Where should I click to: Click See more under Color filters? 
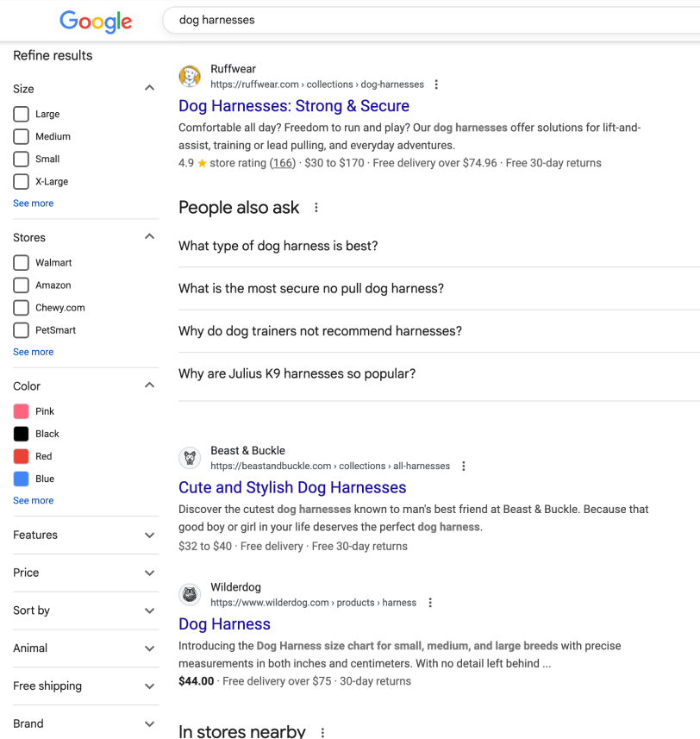(33, 500)
